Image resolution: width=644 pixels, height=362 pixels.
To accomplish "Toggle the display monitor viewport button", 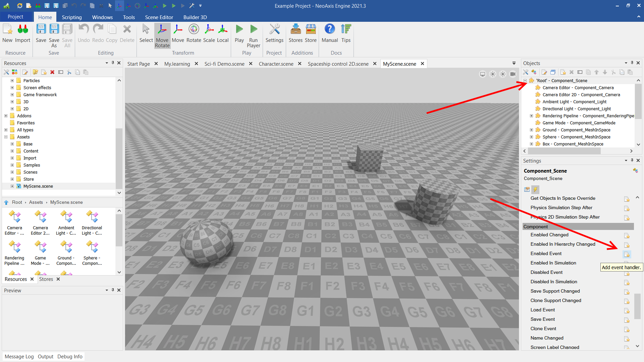I will (482, 74).
